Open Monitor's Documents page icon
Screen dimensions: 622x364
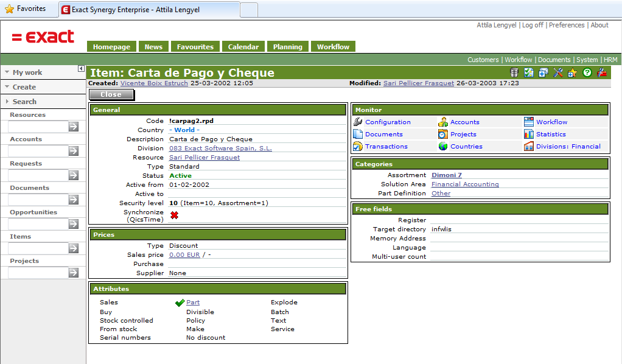[358, 134]
